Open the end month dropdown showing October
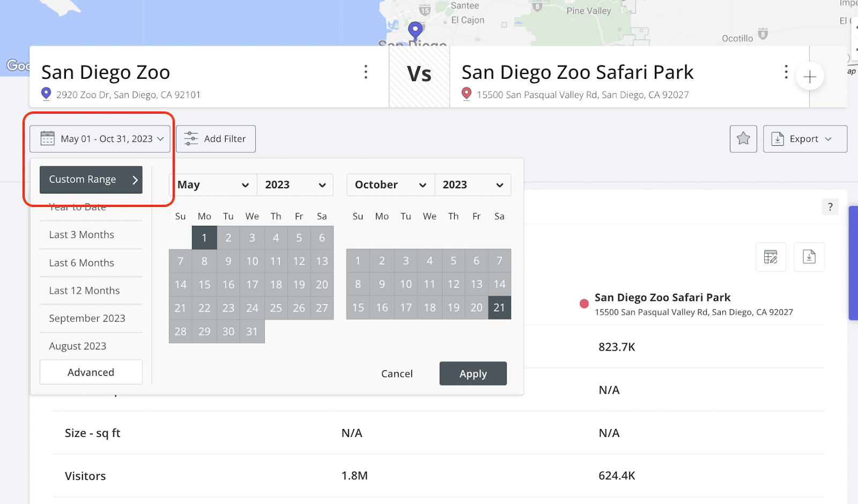Viewport: 858px width, 504px height. 391,185
